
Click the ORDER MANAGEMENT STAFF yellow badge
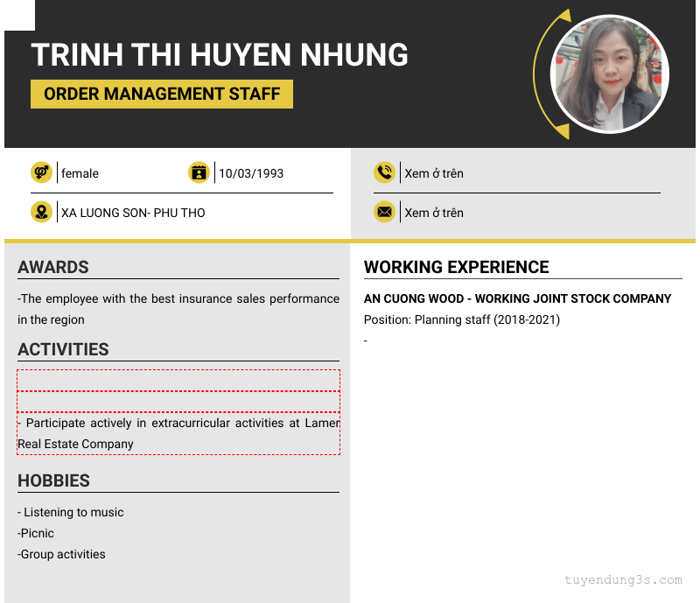pos(162,94)
